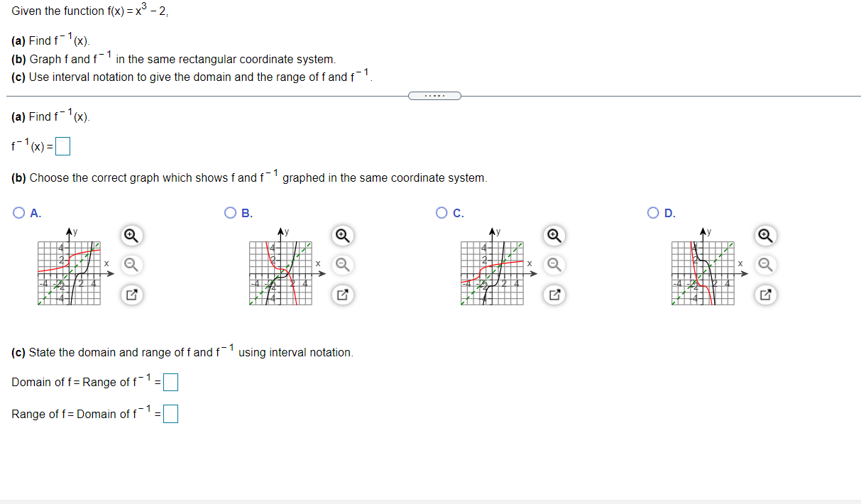
Task: Enlarge graph A in a new window
Action: tap(131, 295)
